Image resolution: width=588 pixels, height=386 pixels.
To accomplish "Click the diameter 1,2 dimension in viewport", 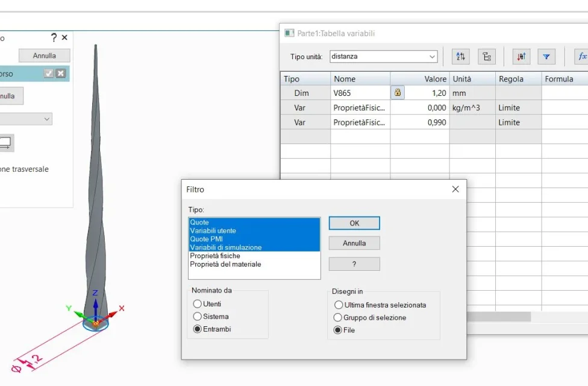I will [27, 364].
